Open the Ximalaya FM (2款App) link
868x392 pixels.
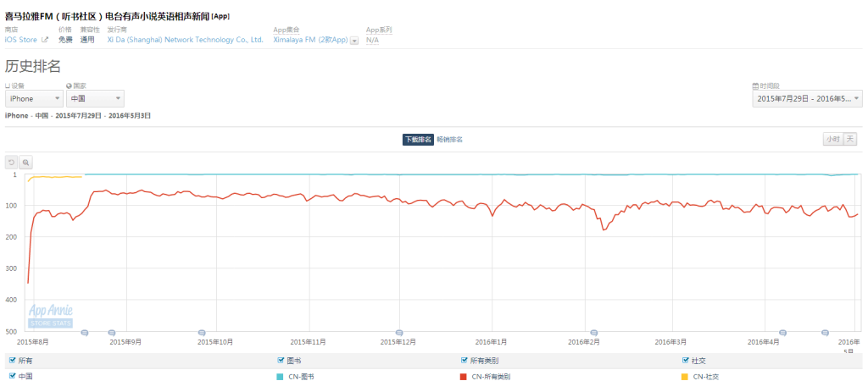coord(310,40)
